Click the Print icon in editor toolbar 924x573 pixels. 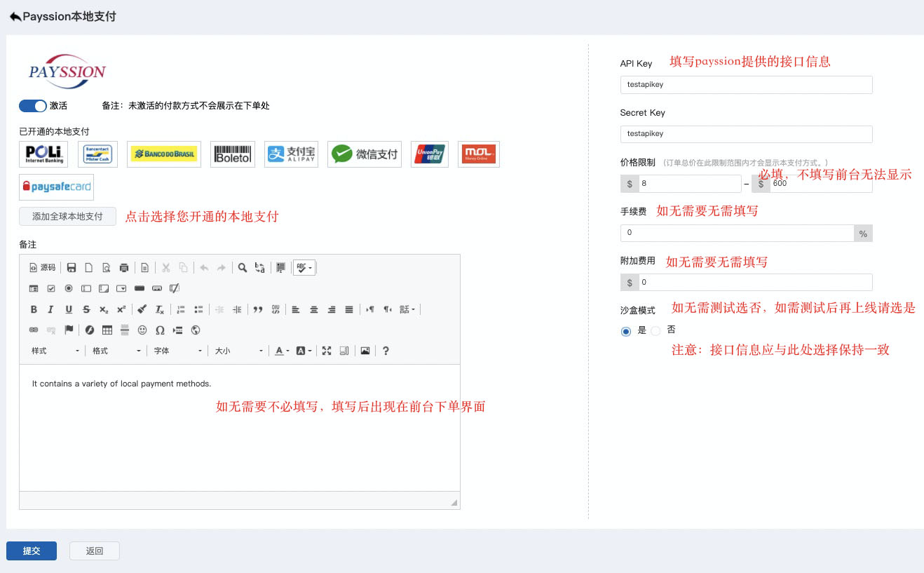[124, 267]
